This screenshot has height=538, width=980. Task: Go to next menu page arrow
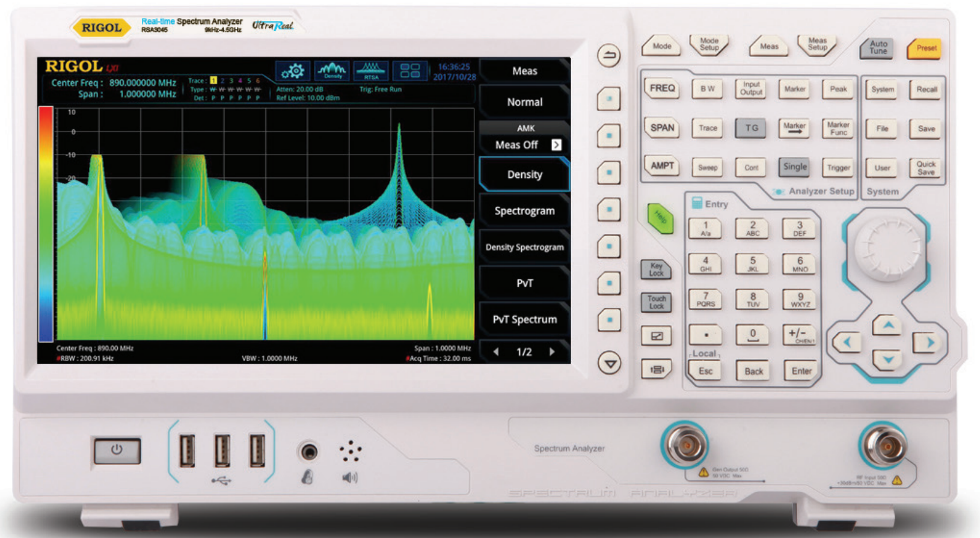pyautogui.click(x=552, y=352)
